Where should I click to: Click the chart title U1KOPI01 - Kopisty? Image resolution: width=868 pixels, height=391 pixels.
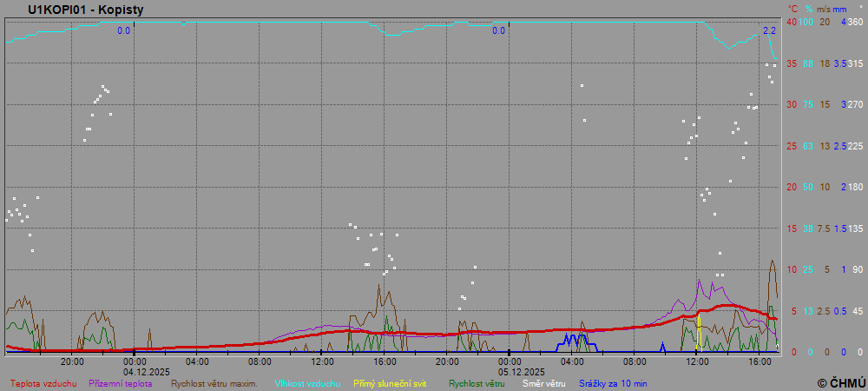86,10
